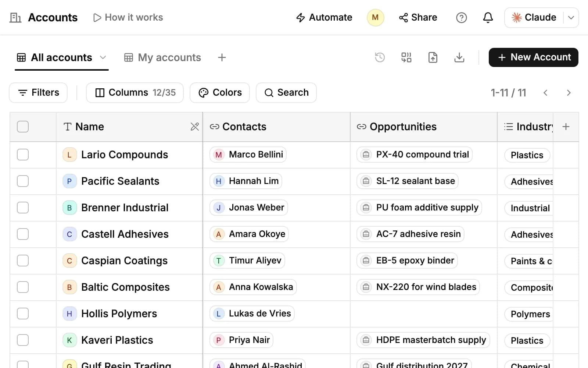Click the New Account button
Viewport: 588px width, 368px height.
[x=533, y=57]
